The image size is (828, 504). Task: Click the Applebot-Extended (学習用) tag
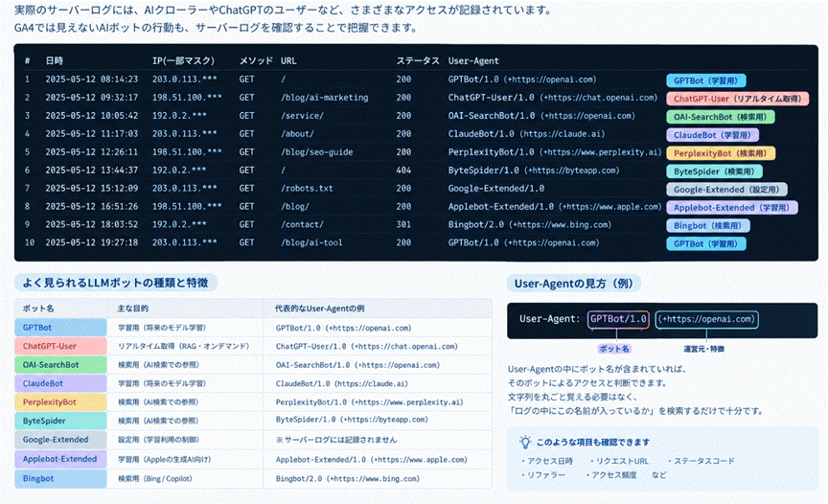pos(732,207)
